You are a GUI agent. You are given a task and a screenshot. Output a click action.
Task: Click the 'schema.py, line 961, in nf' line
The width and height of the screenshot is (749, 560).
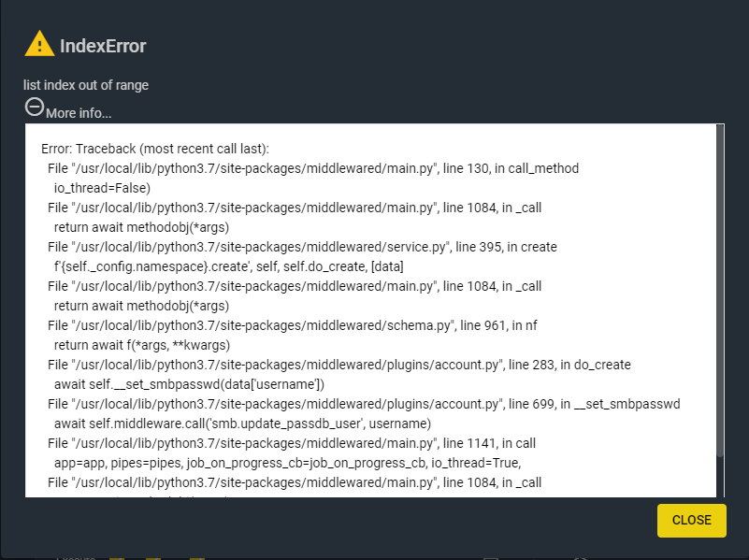[293, 325]
